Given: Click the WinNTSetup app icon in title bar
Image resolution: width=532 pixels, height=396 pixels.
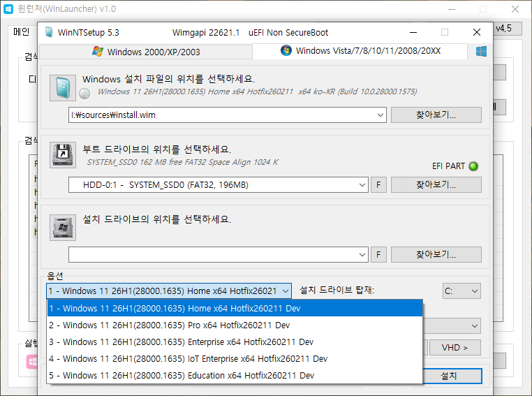Looking at the screenshot, I should coord(49,32).
